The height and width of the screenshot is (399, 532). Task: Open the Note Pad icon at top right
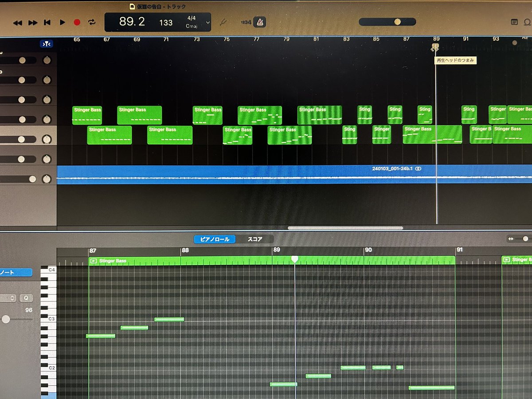pos(514,22)
